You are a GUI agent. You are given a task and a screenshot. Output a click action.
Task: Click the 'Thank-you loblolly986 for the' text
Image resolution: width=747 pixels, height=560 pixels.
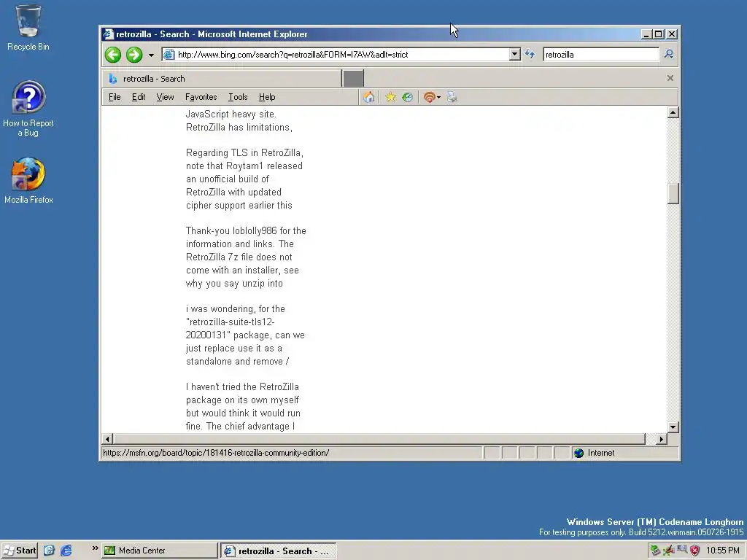(x=246, y=231)
